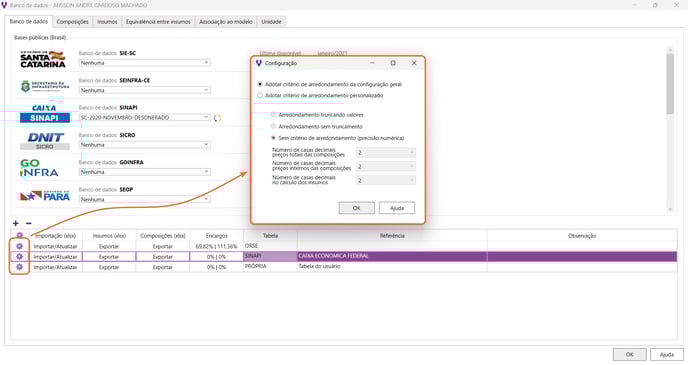
Task: Click the Encargos column header
Action: pyautogui.click(x=216, y=236)
